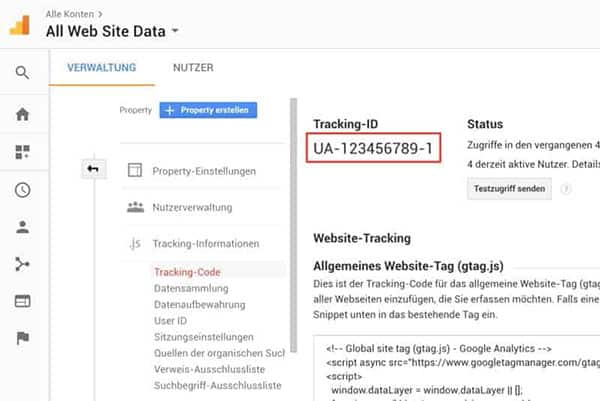Select the Verwaltung tab
600x401 pixels.
102,68
